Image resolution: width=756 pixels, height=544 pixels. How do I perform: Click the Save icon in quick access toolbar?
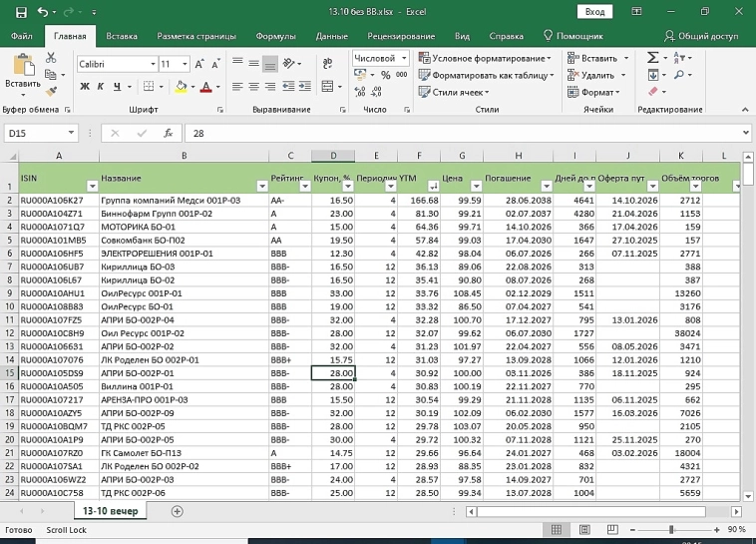[19, 12]
